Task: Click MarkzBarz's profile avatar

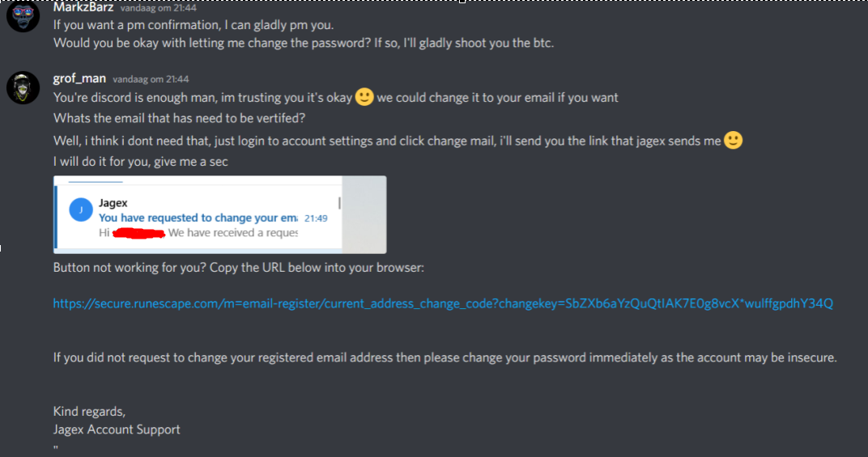Action: click(x=23, y=16)
